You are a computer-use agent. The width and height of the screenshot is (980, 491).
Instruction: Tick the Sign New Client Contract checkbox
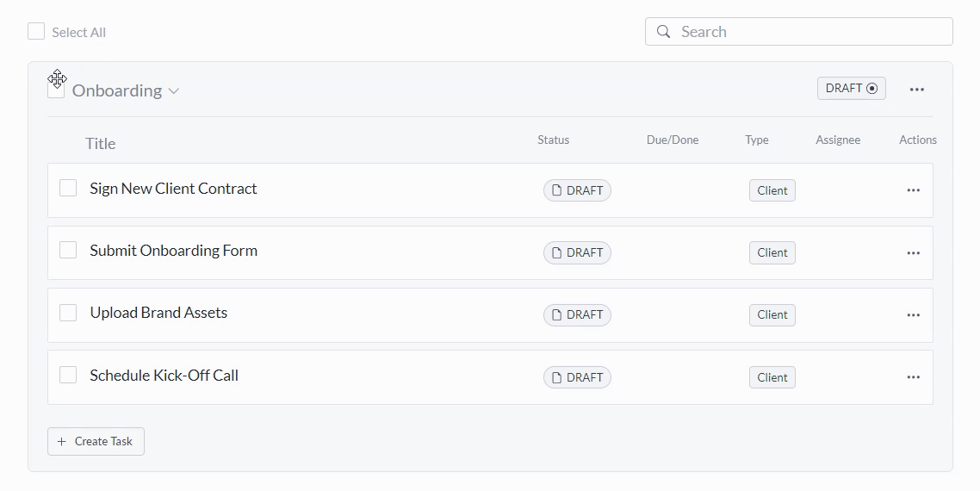coord(68,189)
